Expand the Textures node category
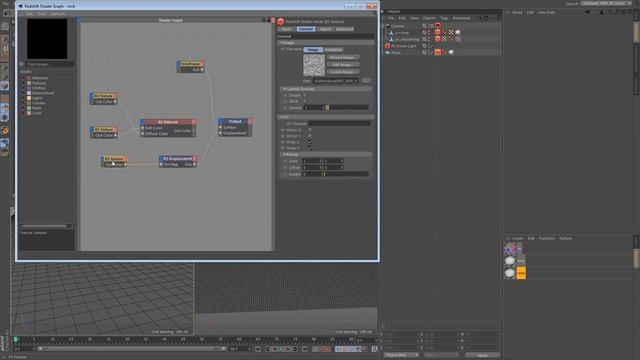640x360 pixels. click(x=24, y=83)
